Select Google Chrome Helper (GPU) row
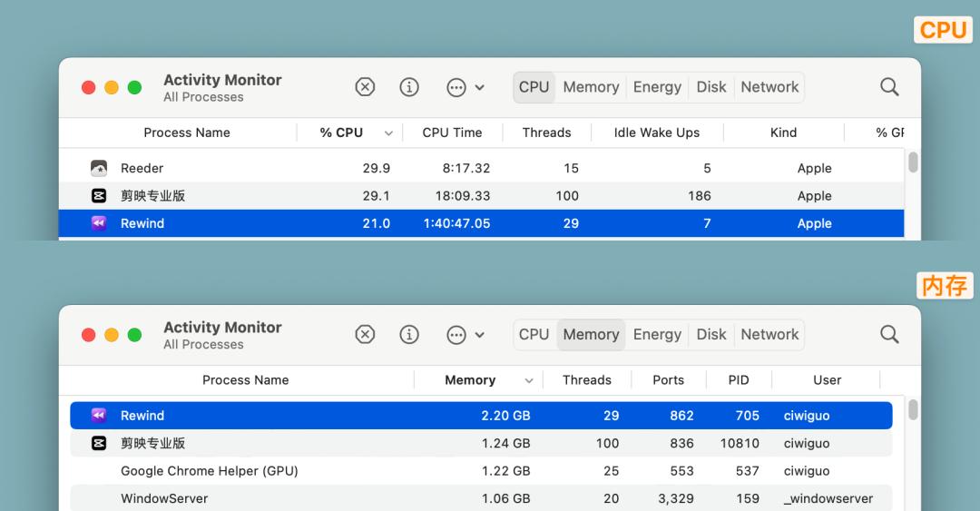This screenshot has width=980, height=511. [x=481, y=471]
